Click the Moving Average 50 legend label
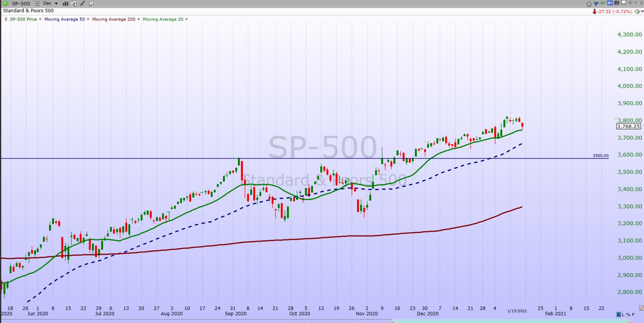The height and width of the screenshot is (323, 644). (x=64, y=19)
